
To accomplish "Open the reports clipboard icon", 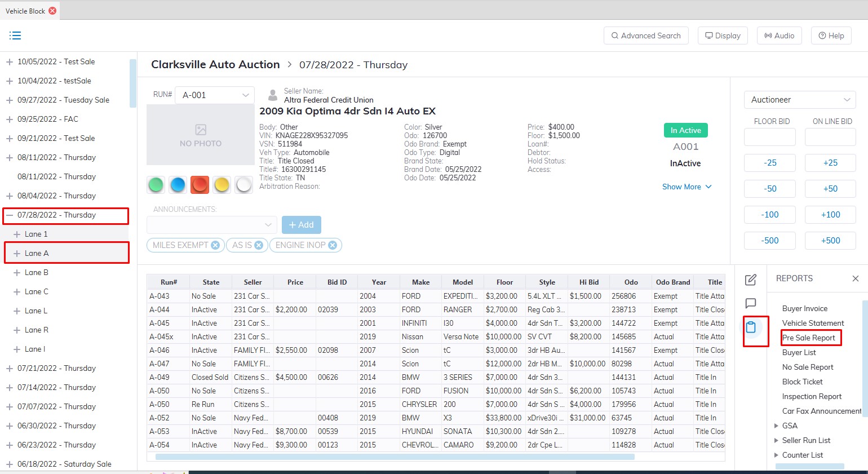I will pos(751,327).
